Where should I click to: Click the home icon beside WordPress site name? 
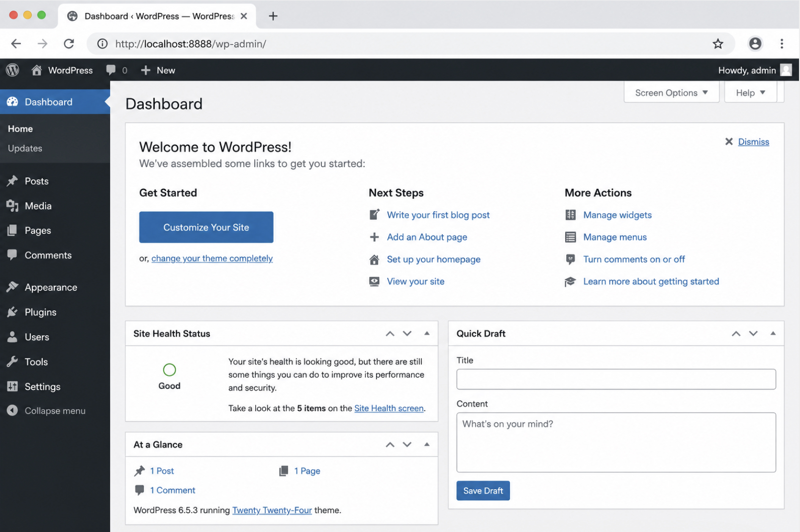pos(36,70)
